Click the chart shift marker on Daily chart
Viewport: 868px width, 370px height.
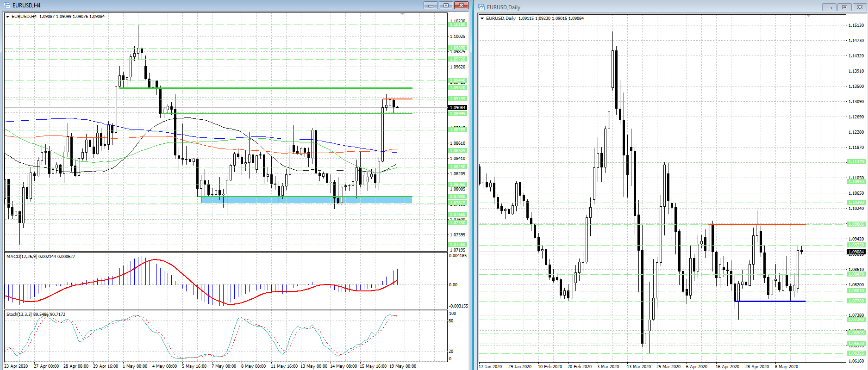808,16
